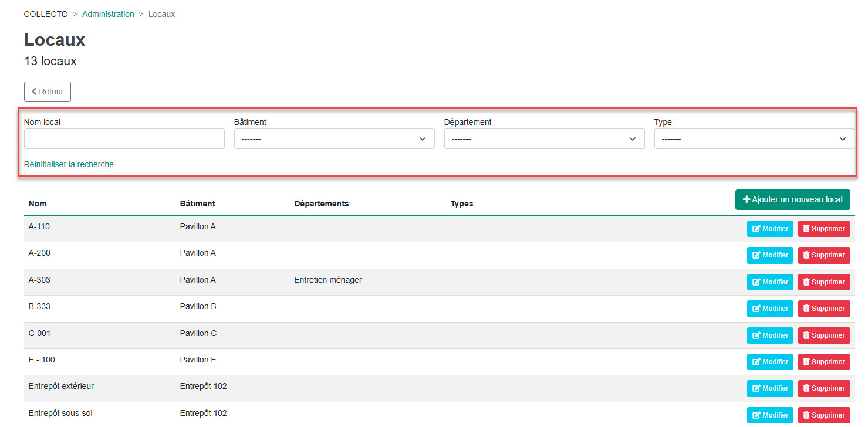This screenshot has height=427, width=868.
Task: Delete room C-001 with Supprimer button
Action: [x=823, y=335]
